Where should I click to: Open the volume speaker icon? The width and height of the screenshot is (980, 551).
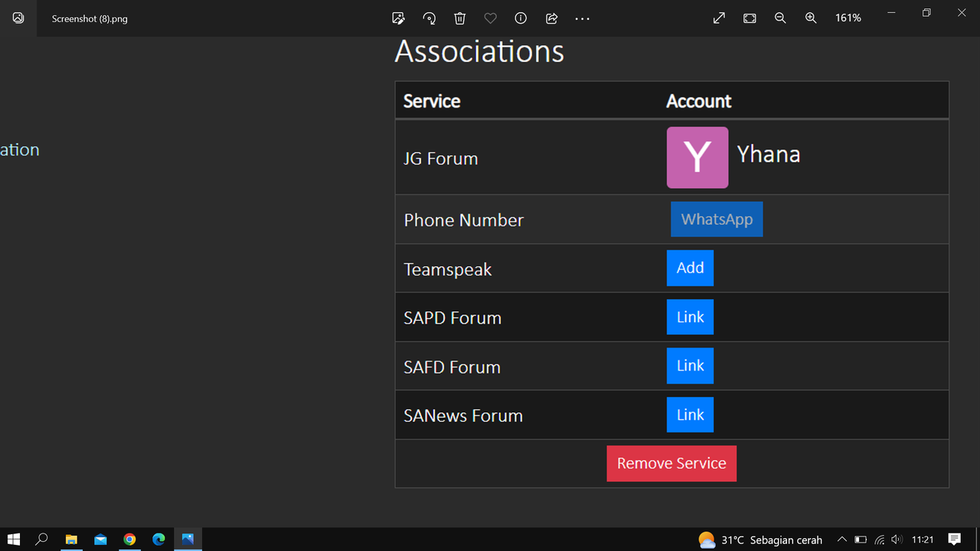point(897,540)
